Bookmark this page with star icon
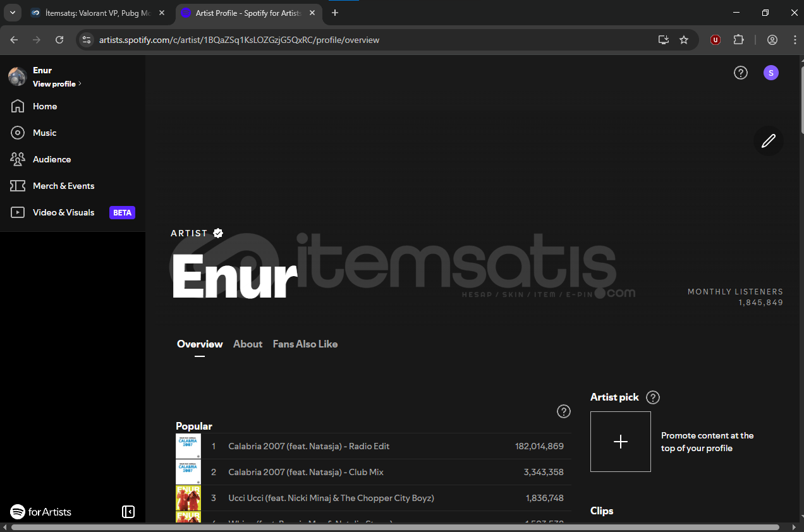The image size is (804, 532). (x=683, y=40)
